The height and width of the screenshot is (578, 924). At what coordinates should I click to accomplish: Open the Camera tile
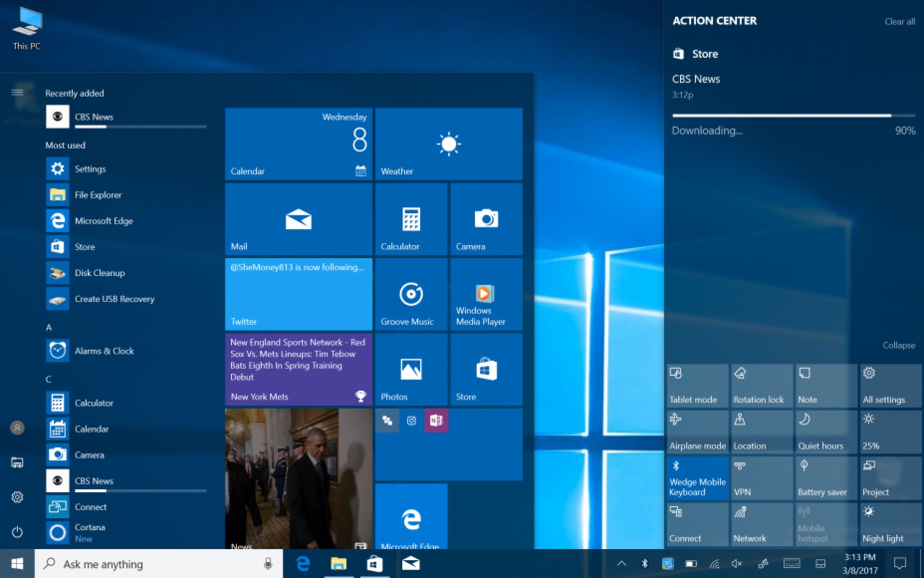pos(486,219)
